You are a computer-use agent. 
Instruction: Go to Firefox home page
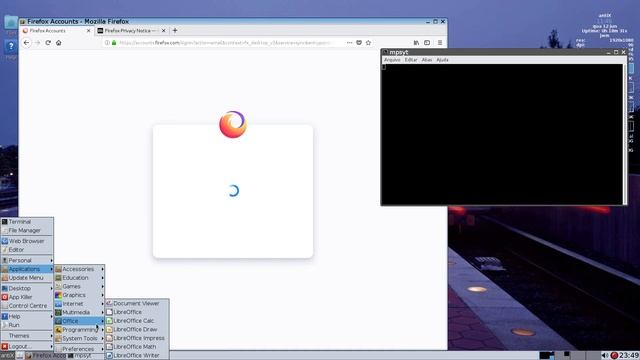(x=59, y=42)
